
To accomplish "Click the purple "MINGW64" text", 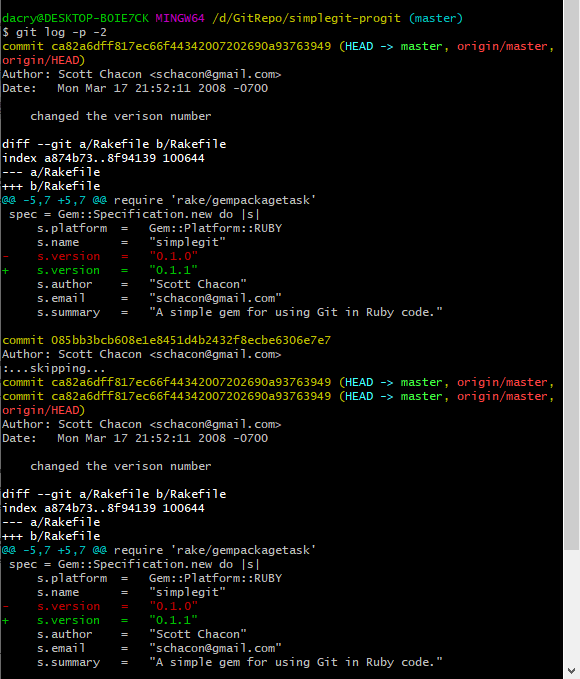I will coord(180,18).
